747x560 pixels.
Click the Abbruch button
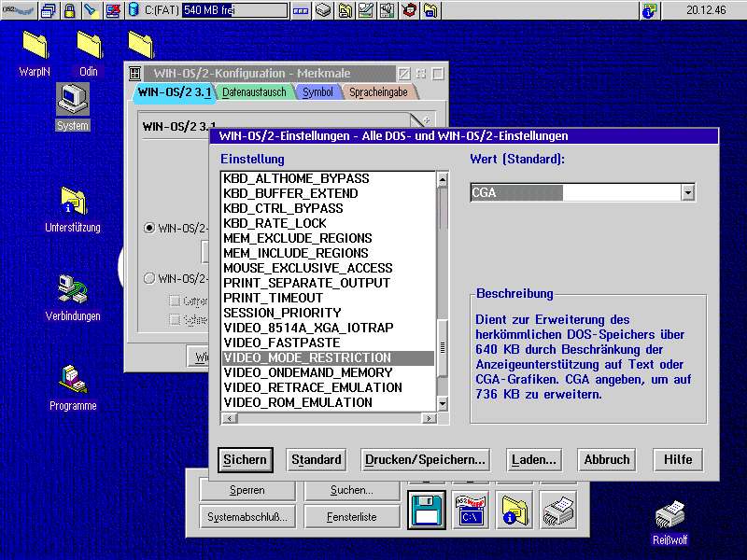[606, 459]
